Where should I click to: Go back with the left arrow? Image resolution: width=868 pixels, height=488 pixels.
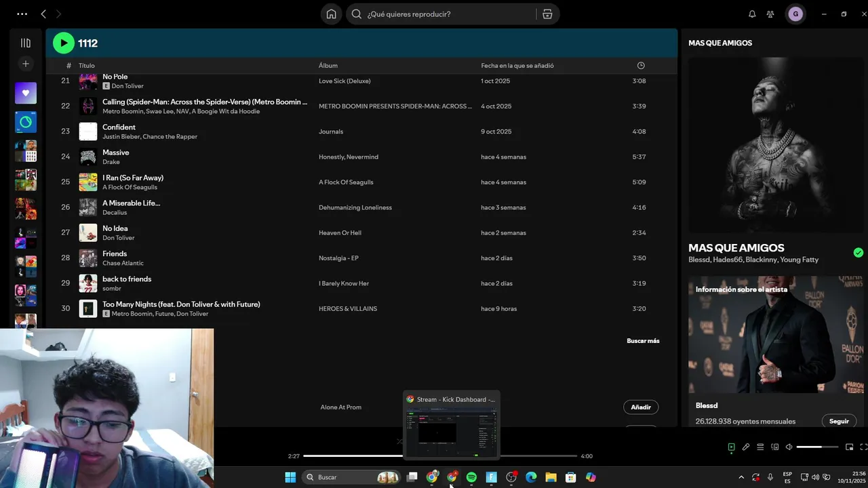(43, 14)
